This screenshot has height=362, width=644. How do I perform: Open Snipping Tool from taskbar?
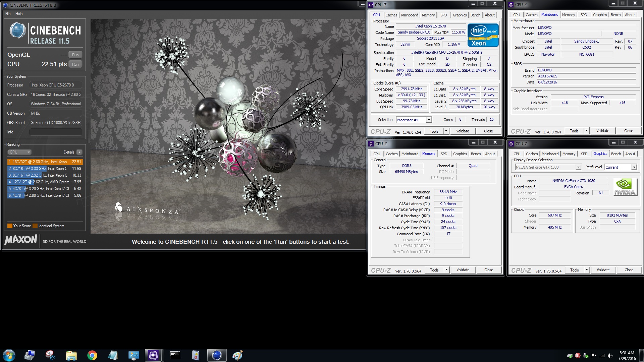(x=50, y=355)
